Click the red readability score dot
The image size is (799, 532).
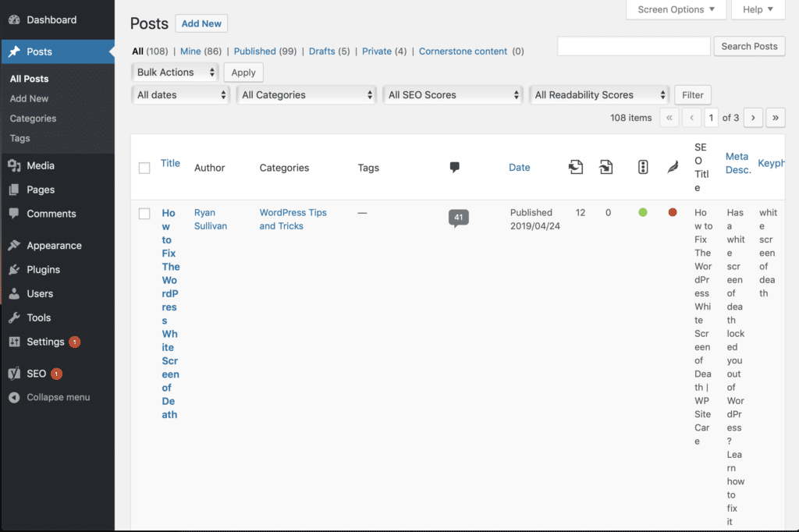[673, 212]
